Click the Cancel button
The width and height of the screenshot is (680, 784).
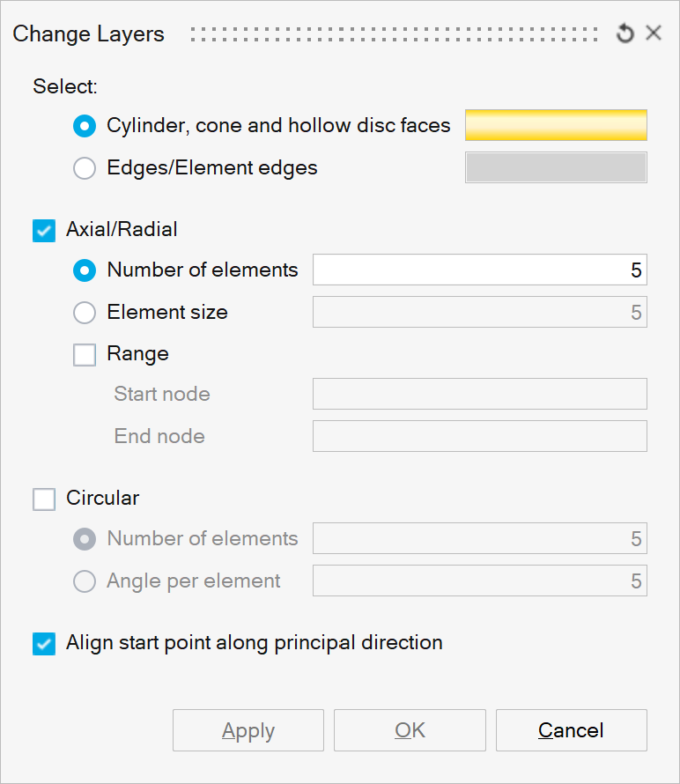(x=571, y=730)
